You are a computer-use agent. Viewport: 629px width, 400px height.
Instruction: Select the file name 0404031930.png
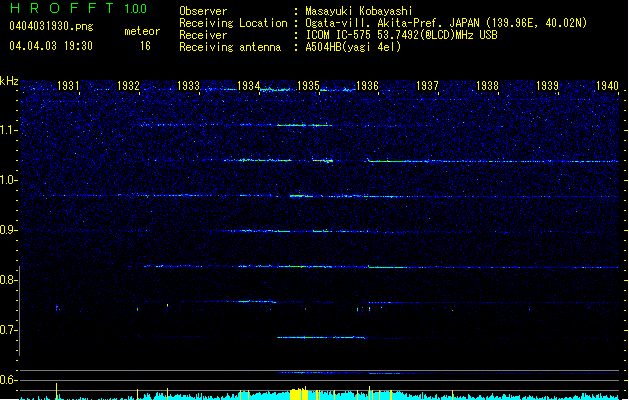51,27
